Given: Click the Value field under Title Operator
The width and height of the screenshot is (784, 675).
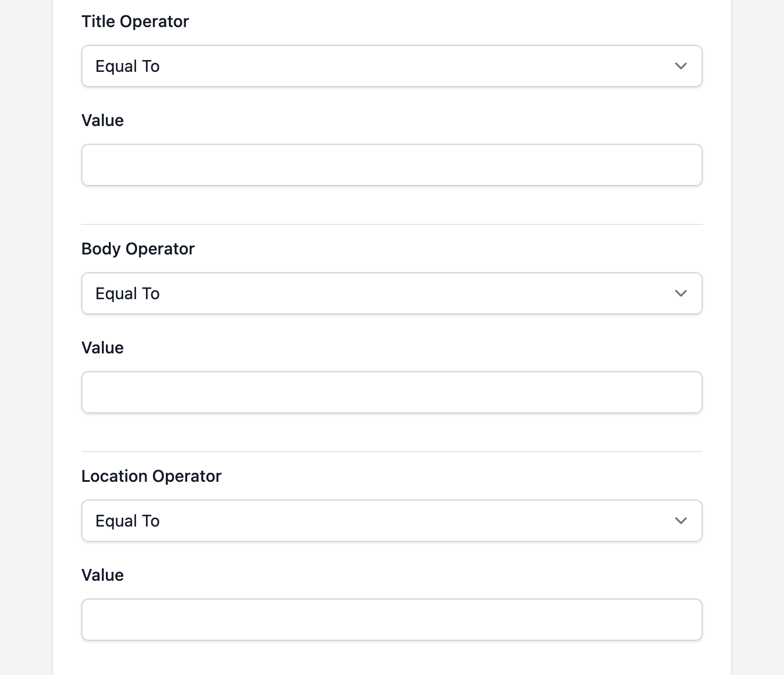Looking at the screenshot, I should pos(391,165).
